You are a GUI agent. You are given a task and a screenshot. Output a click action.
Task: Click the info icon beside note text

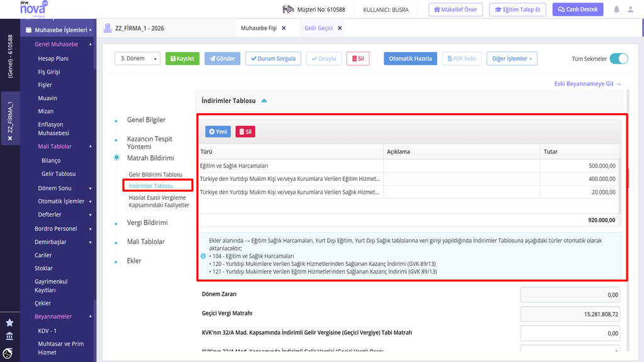coord(203,256)
